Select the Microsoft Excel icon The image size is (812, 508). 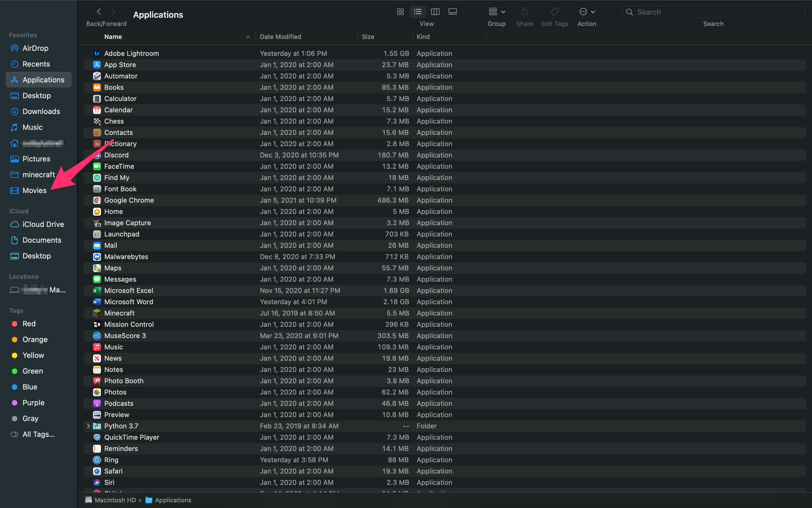(97, 290)
